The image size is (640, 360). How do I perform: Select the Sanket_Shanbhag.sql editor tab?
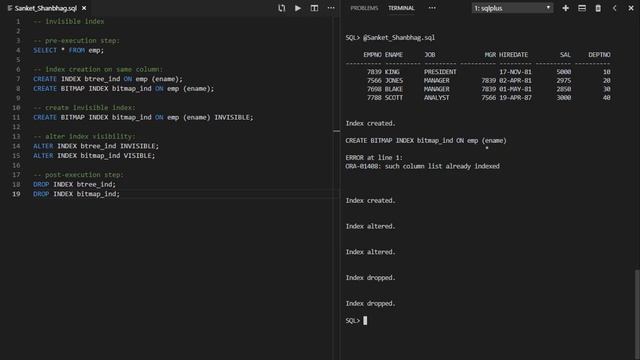pyautogui.click(x=46, y=8)
